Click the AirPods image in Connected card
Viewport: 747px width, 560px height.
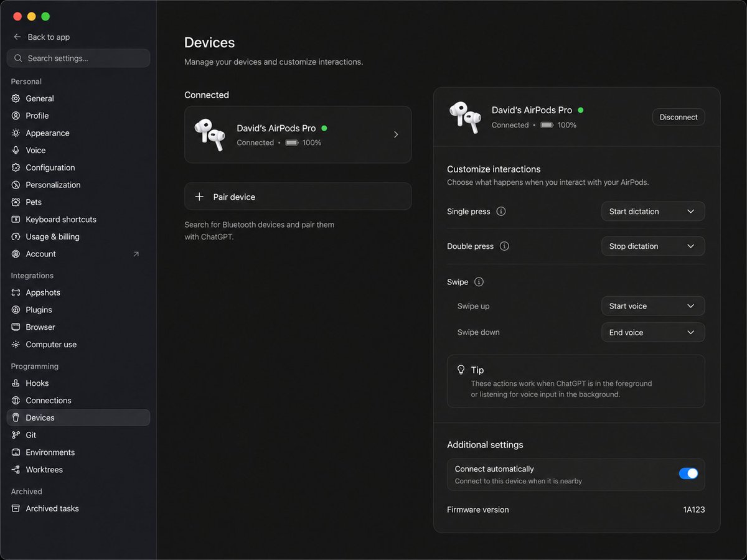point(210,134)
